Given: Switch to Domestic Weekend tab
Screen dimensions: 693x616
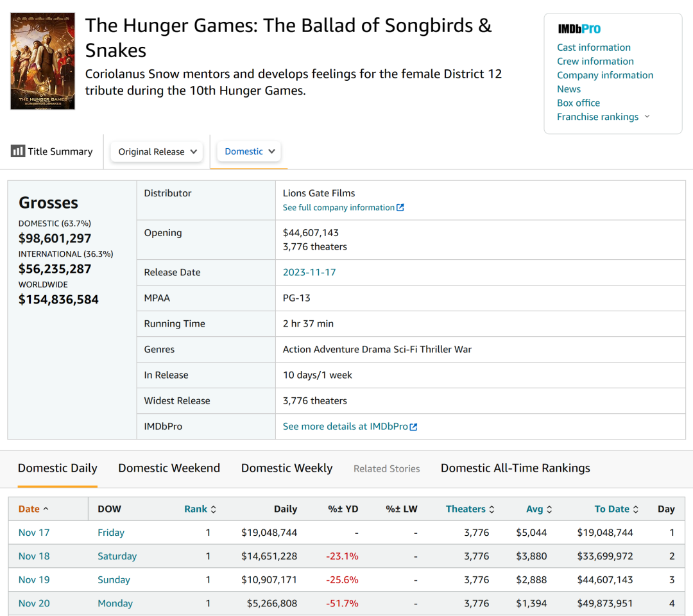Looking at the screenshot, I should click(x=169, y=468).
